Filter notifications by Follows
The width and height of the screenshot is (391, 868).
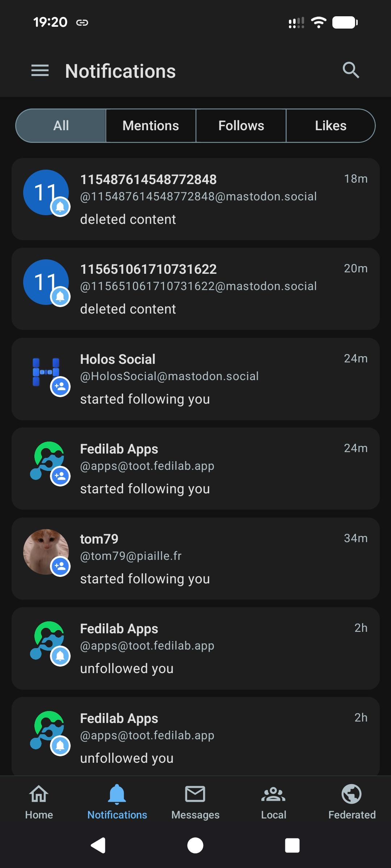coord(241,126)
